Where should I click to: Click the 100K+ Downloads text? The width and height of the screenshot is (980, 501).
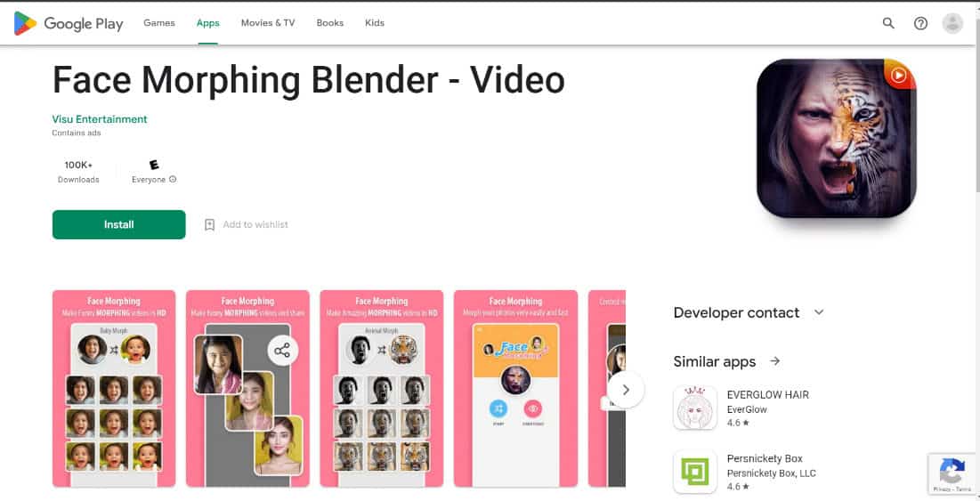tap(78, 172)
